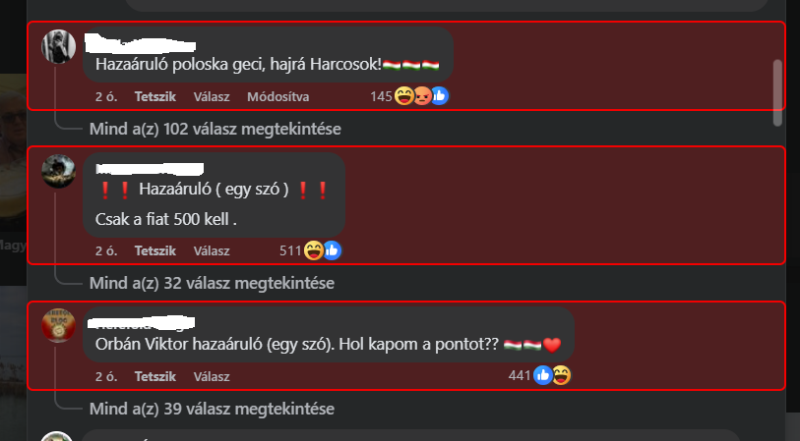Open the reaction count 145
Screen dimensions: 800x441
click(x=381, y=96)
